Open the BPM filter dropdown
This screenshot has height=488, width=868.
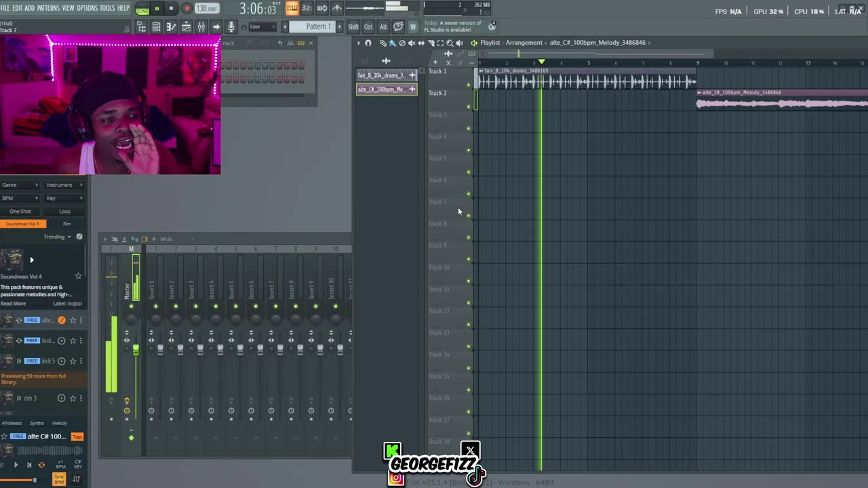point(20,198)
